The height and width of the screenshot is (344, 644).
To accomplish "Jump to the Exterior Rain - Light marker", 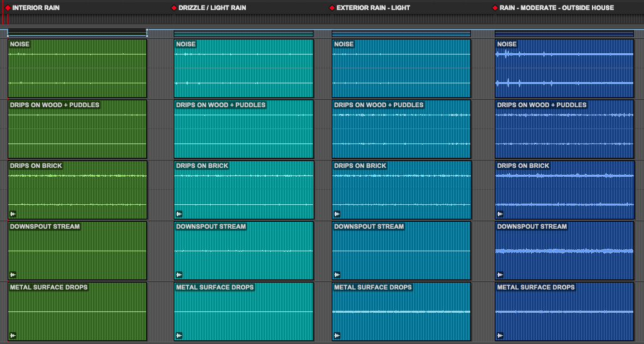I will [332, 8].
